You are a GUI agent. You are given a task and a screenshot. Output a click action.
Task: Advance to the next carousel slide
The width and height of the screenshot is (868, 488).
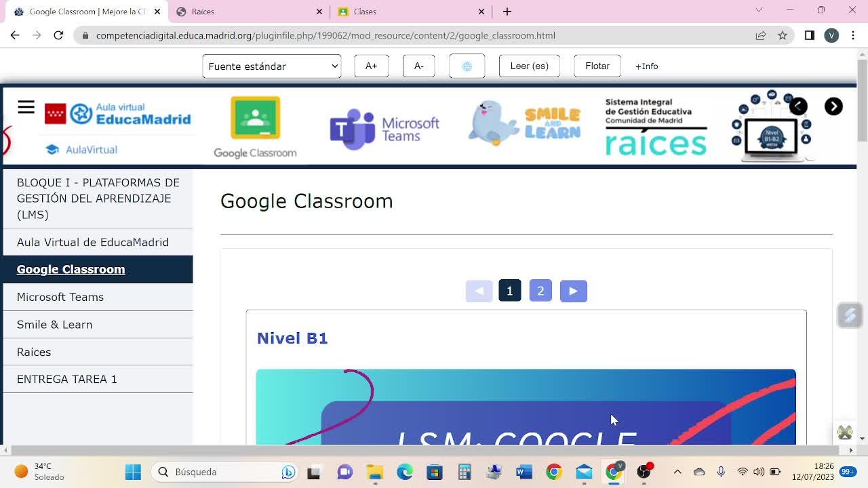[x=833, y=106]
